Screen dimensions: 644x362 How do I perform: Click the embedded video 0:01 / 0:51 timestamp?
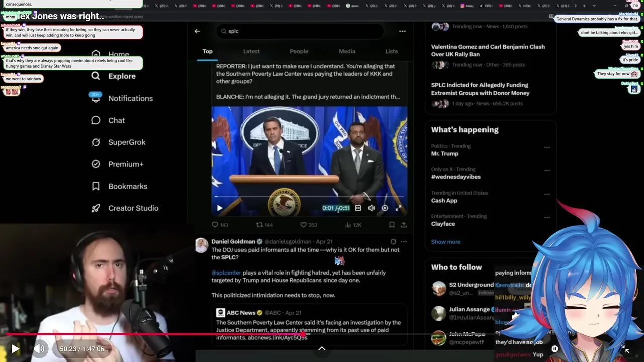pyautogui.click(x=336, y=208)
